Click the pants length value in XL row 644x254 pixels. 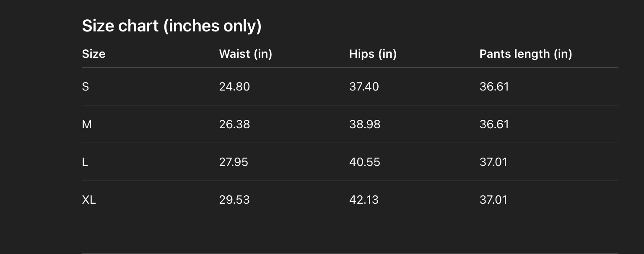[493, 200]
